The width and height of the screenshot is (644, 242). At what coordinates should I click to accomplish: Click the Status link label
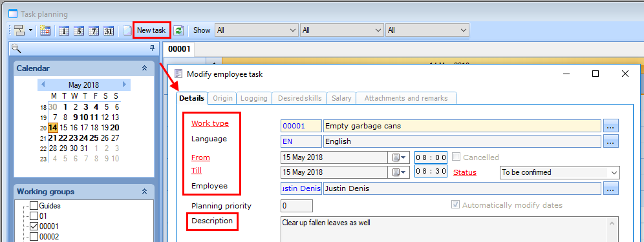point(464,172)
